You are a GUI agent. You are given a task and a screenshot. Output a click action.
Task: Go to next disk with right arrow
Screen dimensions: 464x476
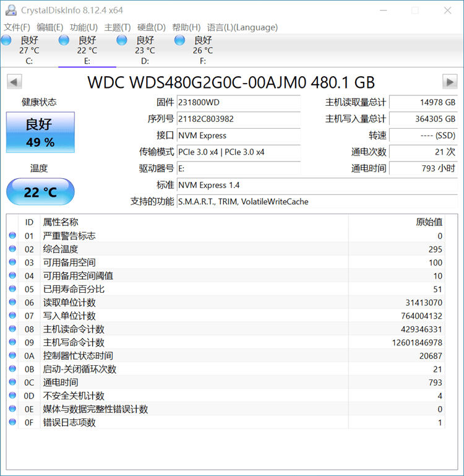point(450,82)
